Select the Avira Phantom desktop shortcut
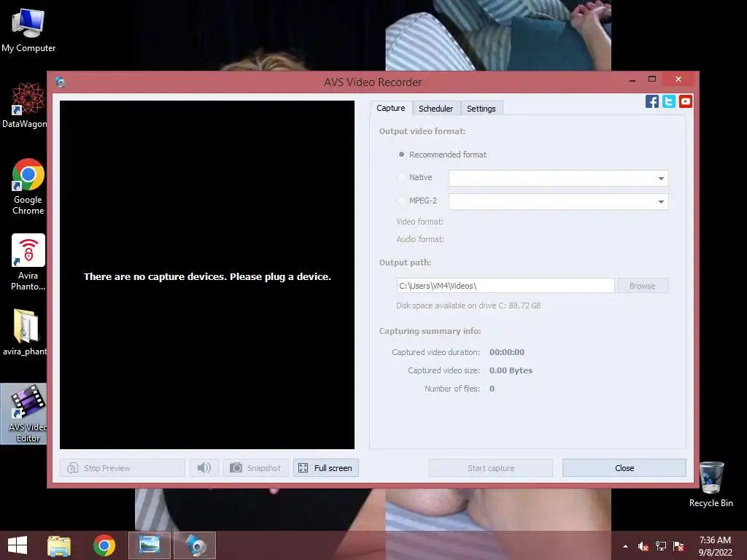Viewport: 747px width, 560px height. 28,262
